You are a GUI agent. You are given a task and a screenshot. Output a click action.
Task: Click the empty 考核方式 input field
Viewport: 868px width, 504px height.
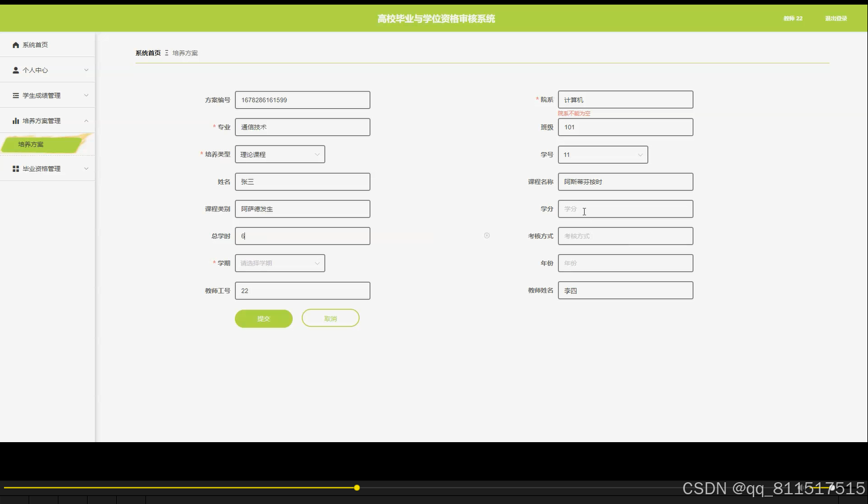(625, 236)
